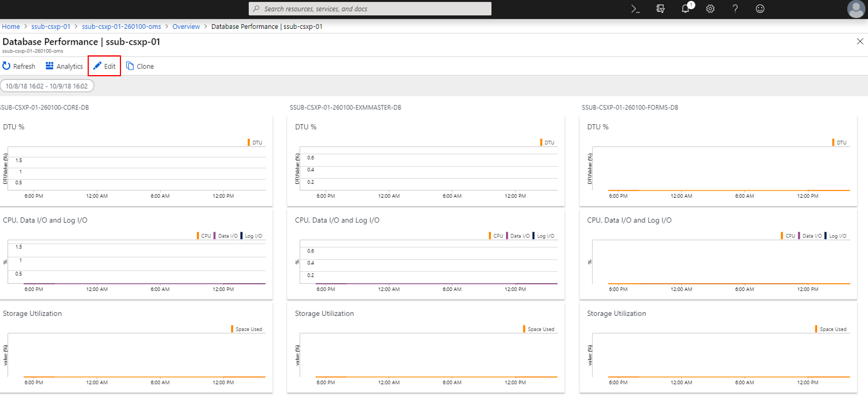Open the user account avatar menu
Image resolution: width=868 pixels, height=400 pixels.
[856, 9]
